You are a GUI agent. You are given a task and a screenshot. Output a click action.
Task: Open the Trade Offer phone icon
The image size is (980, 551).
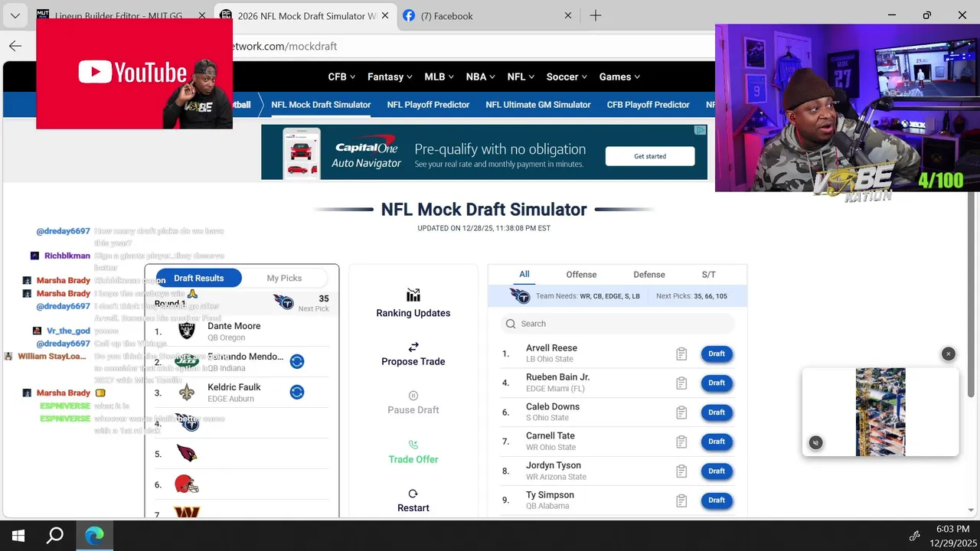coord(413,445)
